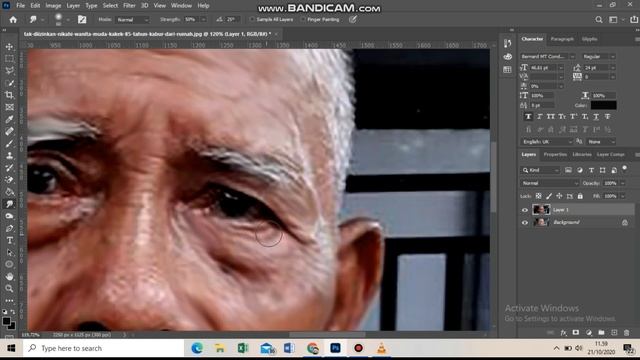Click the Character text color swatch
Screen dimensions: 640x360
(x=603, y=105)
